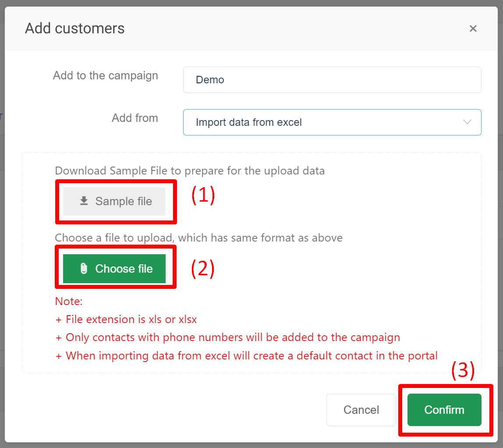The image size is (503, 448).
Task: Click the 'Download Sample File to prepare' instruction text
Action: coord(190,171)
